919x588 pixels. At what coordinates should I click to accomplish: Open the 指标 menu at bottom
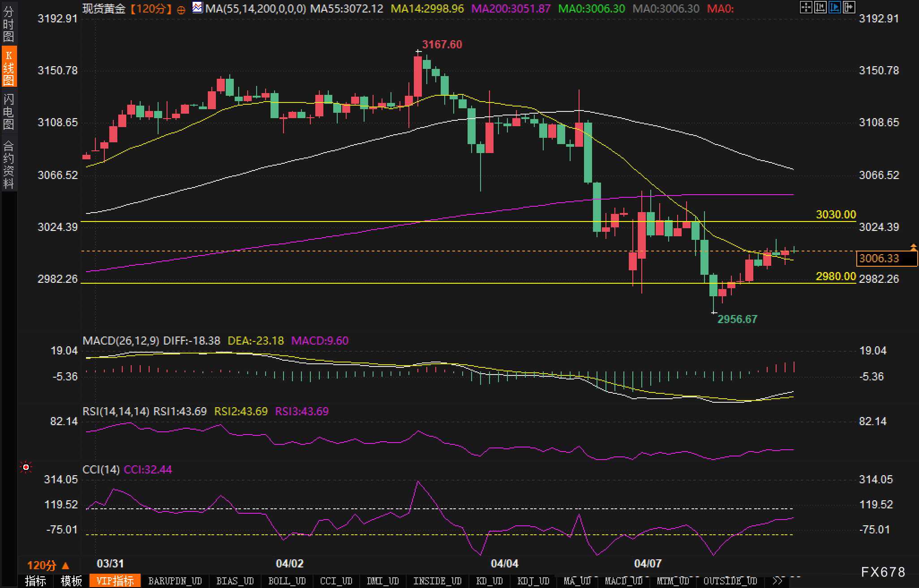pyautogui.click(x=36, y=581)
